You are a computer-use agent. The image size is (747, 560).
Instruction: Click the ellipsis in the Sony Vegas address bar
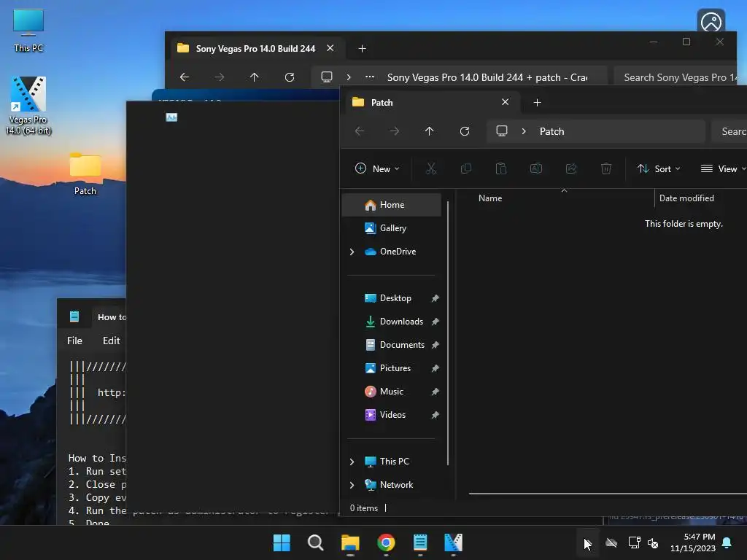[x=370, y=77]
